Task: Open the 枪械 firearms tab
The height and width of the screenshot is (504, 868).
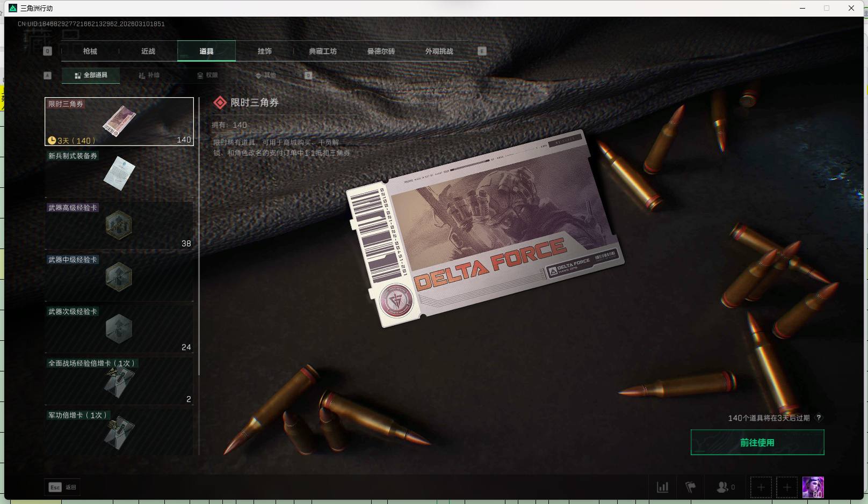Action: (90, 51)
